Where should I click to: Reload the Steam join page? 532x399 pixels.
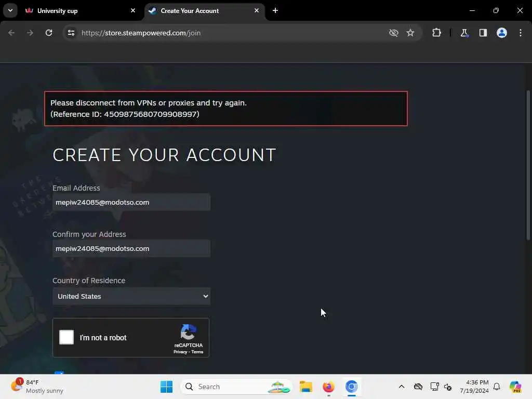pos(49,33)
